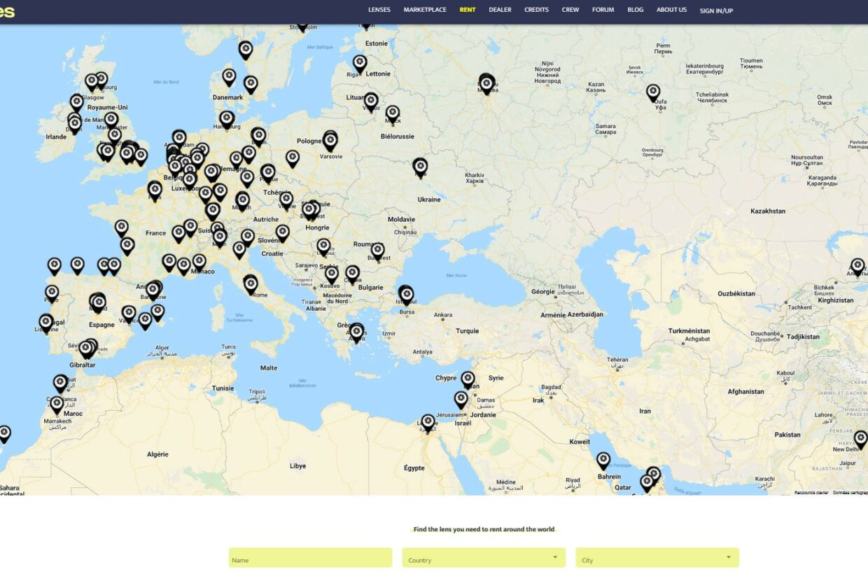The width and height of the screenshot is (868, 588).
Task: Open the Munich rental pin
Action: coord(243,202)
